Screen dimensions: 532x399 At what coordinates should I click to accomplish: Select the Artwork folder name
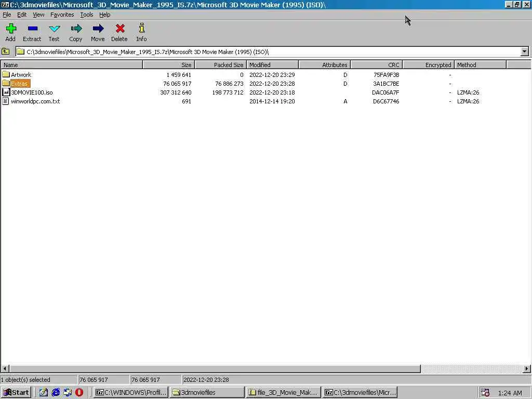click(x=21, y=75)
